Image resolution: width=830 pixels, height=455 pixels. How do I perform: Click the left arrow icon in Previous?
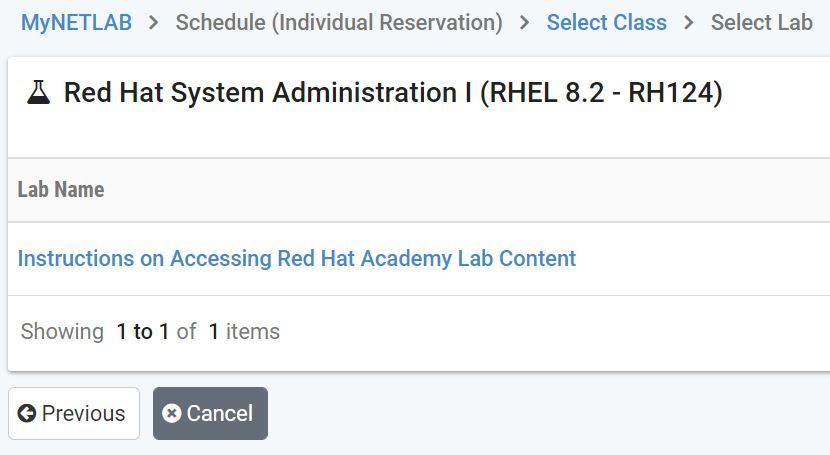tap(27, 413)
